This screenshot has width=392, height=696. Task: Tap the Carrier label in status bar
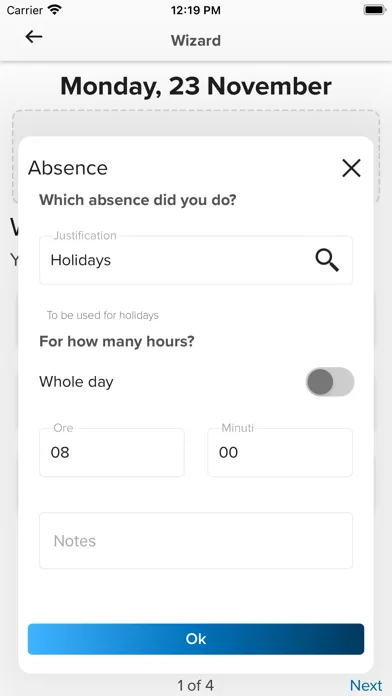click(x=24, y=10)
